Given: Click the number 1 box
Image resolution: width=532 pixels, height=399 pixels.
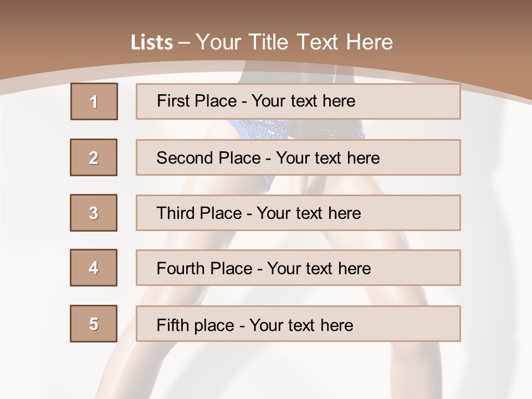Looking at the screenshot, I should point(94,101).
